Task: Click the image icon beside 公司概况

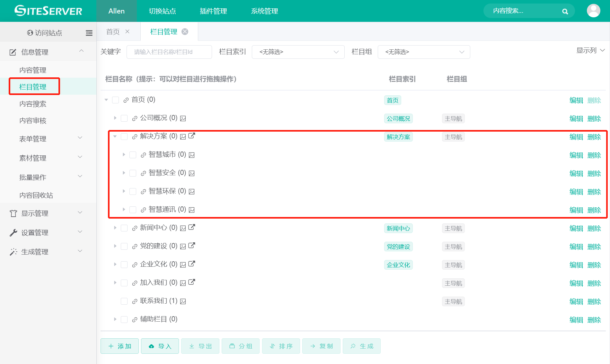Action: pyautogui.click(x=183, y=118)
